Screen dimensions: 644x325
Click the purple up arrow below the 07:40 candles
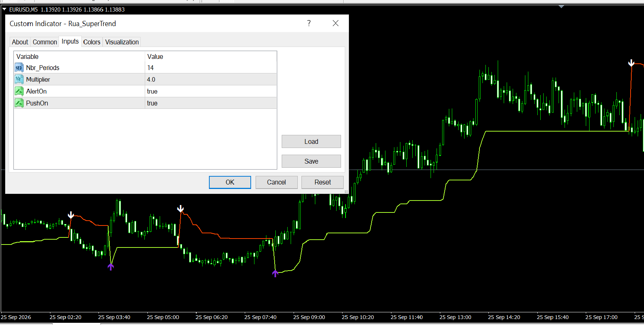tap(275, 274)
